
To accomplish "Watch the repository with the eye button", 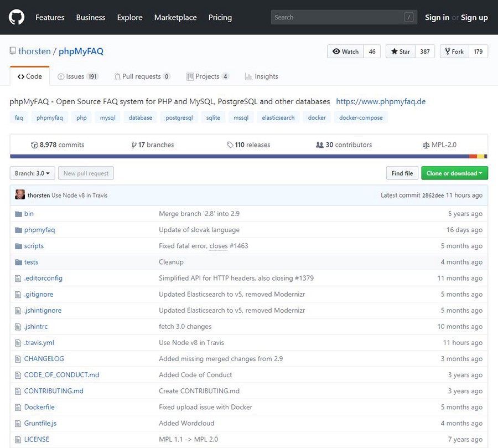I will [x=345, y=52].
